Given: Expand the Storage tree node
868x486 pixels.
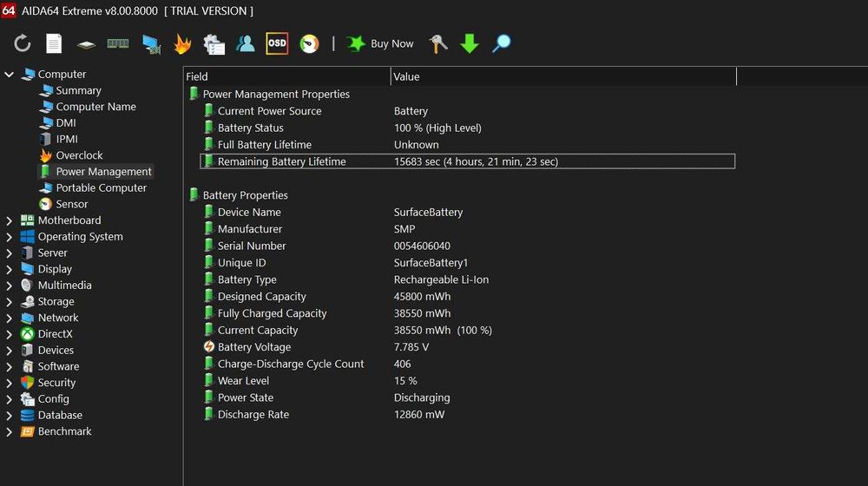Looking at the screenshot, I should pyautogui.click(x=9, y=302).
